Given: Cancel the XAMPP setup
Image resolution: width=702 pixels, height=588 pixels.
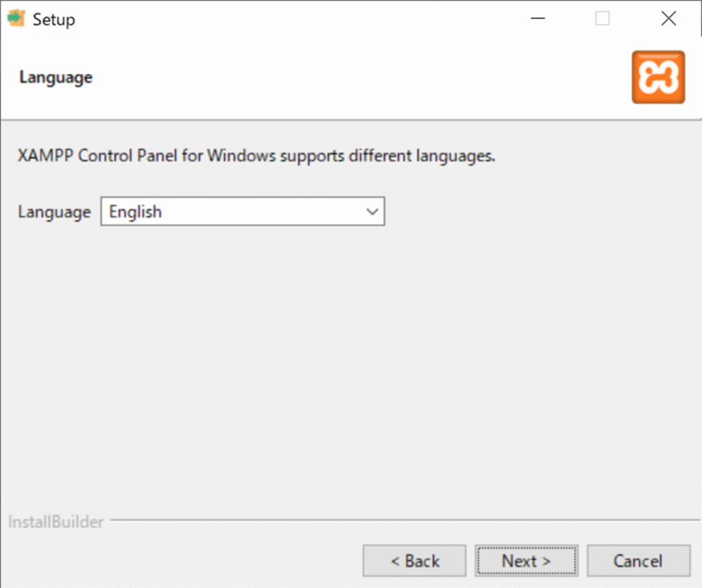Looking at the screenshot, I should [x=638, y=561].
